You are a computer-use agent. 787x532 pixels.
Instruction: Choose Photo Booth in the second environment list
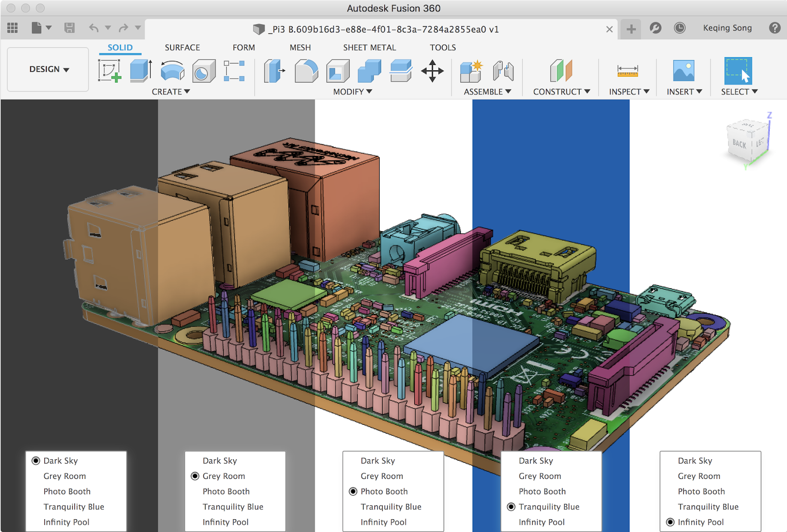click(226, 491)
